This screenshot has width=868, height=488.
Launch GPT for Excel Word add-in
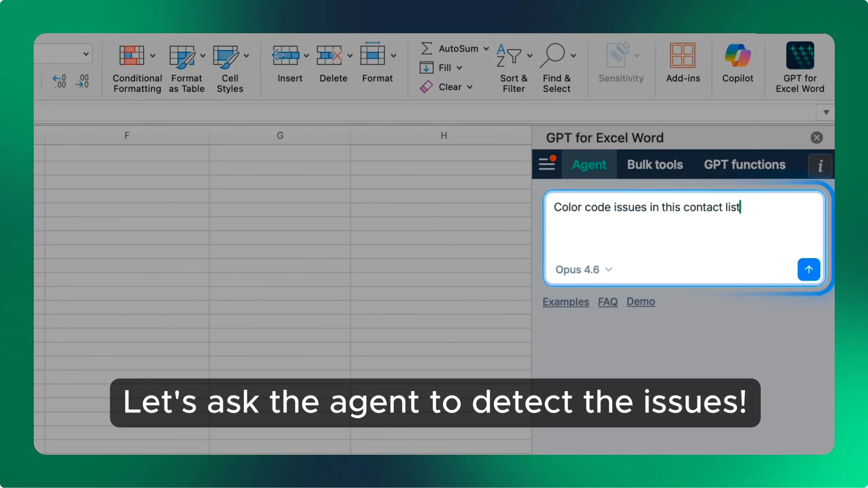pos(800,56)
